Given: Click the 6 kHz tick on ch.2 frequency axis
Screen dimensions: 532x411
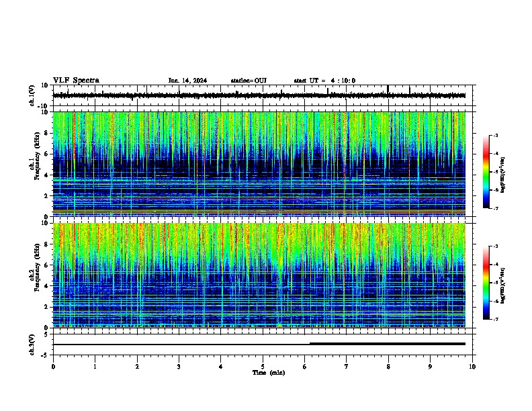Looking at the screenshot, I should click(46, 265).
